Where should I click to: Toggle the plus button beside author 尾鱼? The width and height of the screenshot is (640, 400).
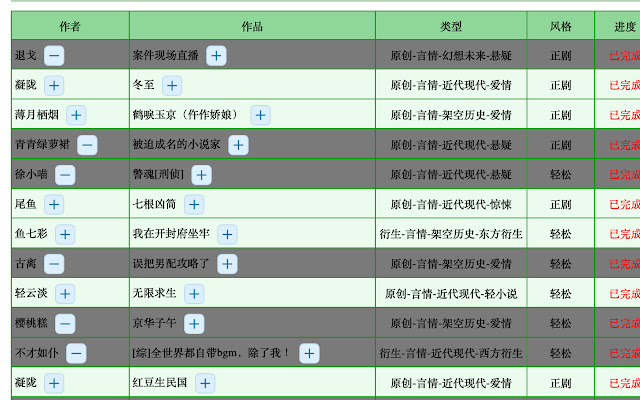click(54, 204)
